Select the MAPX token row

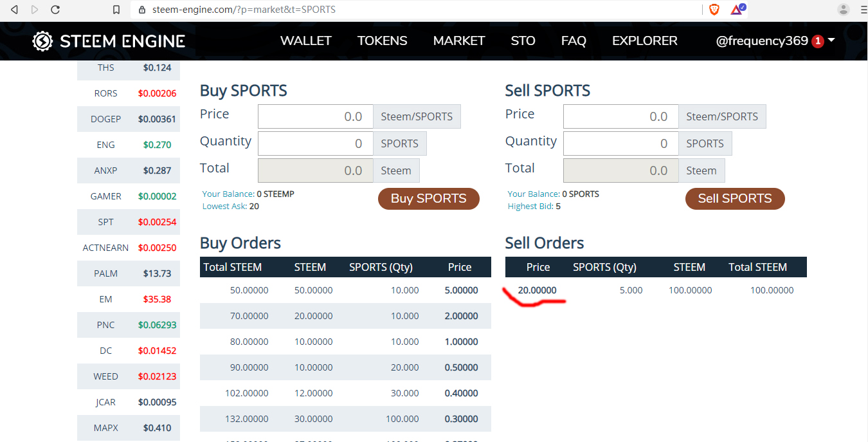click(x=129, y=428)
